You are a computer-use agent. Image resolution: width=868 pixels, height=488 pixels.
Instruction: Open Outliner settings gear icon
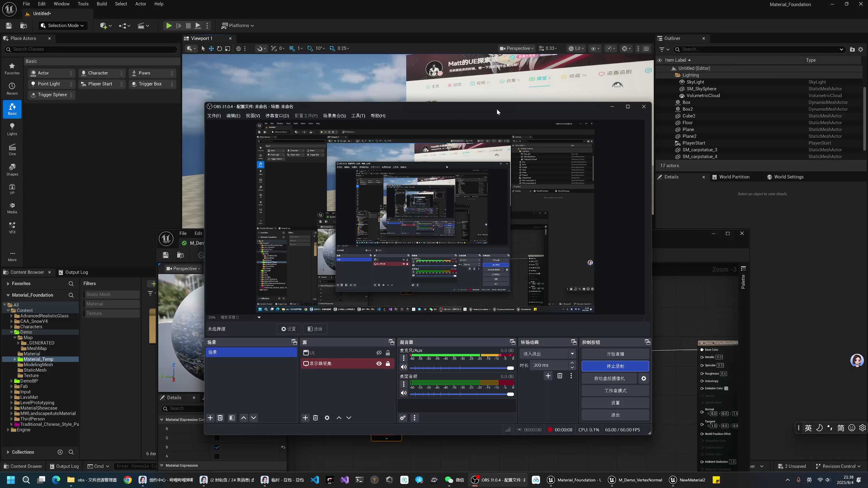pos(861,49)
